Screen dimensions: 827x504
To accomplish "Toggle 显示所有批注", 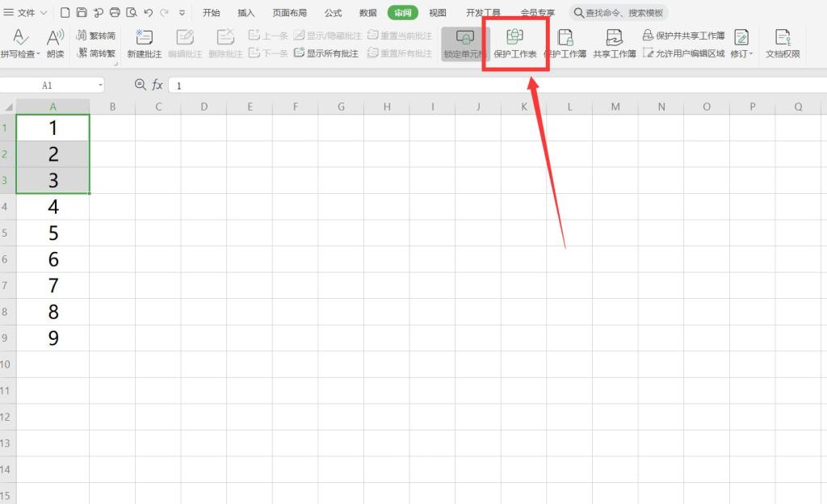I will point(326,53).
